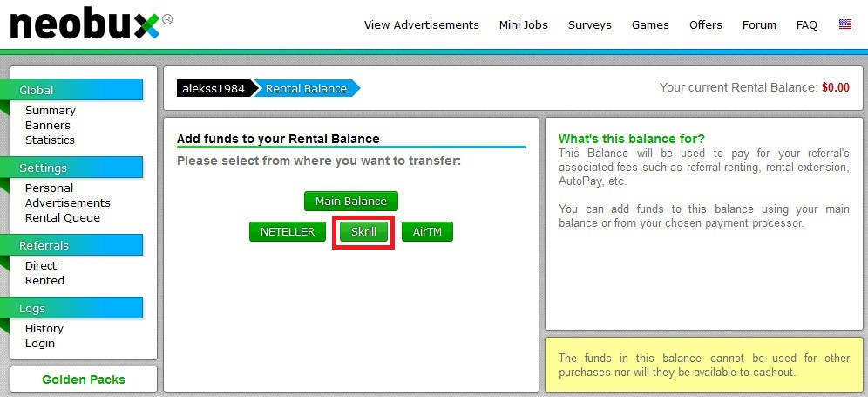Screen dimensions: 868x397
Task: Open the Mini Jobs page
Action: click(524, 25)
